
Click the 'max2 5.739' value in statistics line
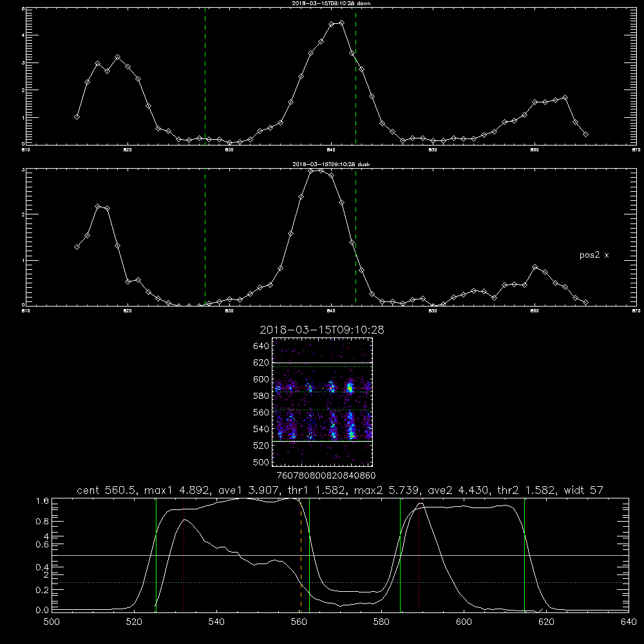tap(386, 490)
